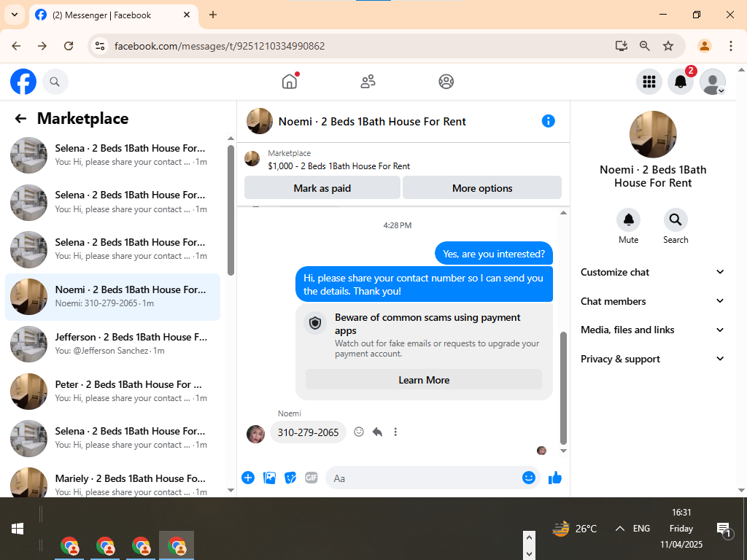Open the emoji picker in message box

529,478
